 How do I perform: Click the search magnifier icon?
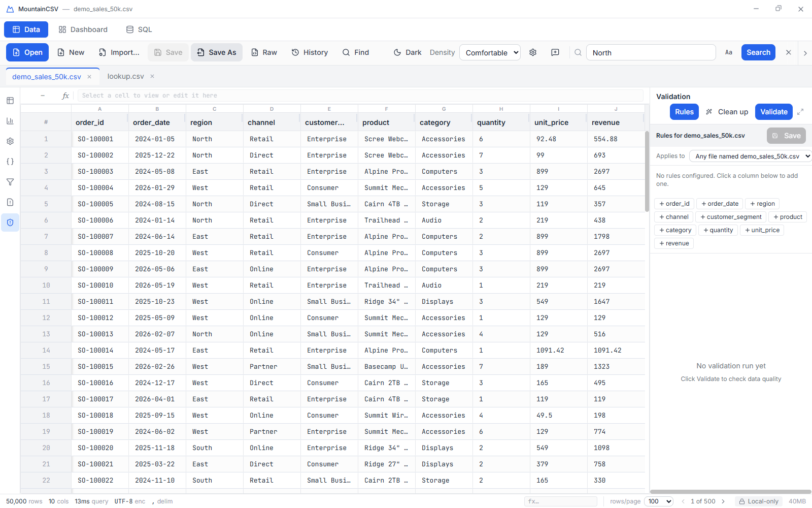pos(578,52)
